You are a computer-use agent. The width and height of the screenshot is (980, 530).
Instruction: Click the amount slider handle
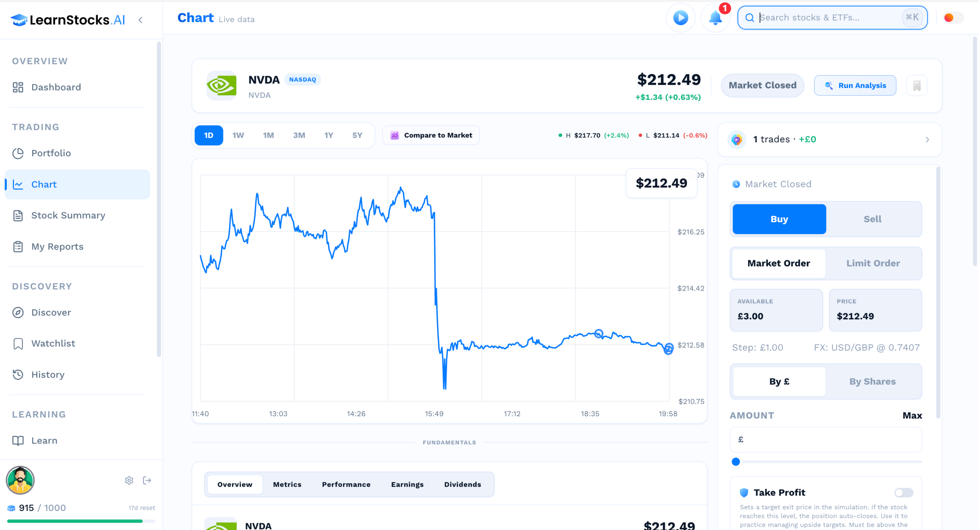click(736, 462)
